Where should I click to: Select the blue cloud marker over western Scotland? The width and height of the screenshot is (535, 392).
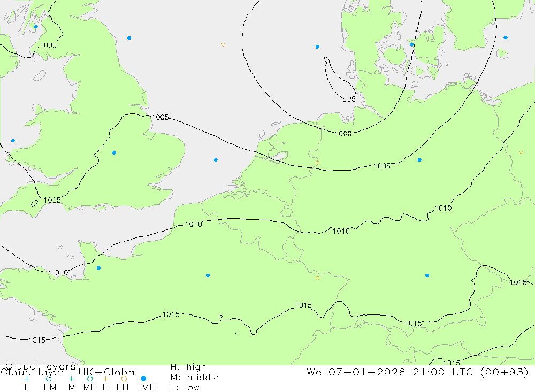[36, 27]
